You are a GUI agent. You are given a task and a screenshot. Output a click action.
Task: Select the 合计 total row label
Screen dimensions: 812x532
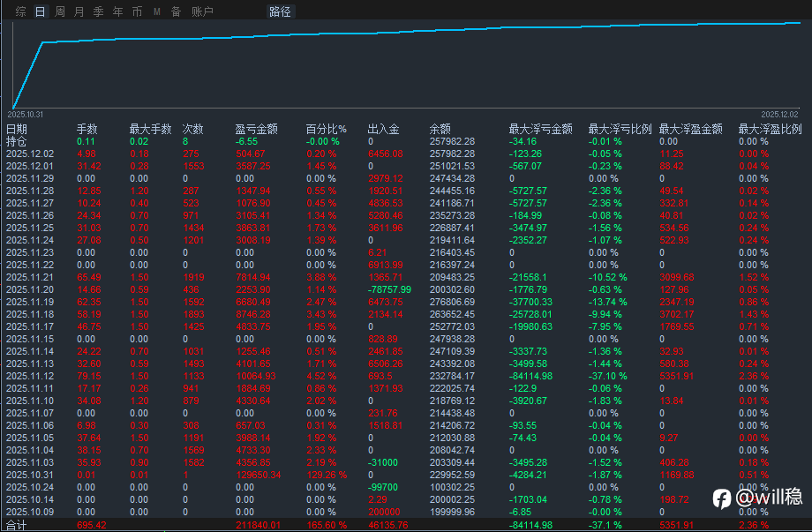[x=17, y=525]
